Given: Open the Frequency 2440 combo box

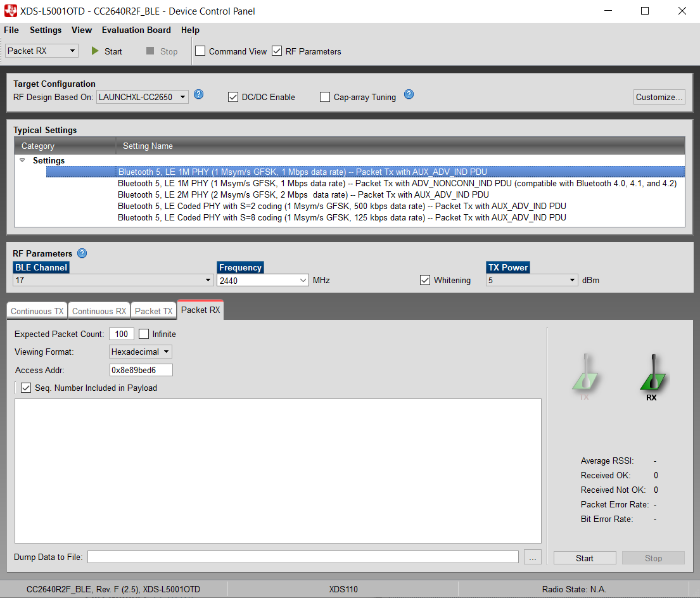Looking at the screenshot, I should 263,280.
